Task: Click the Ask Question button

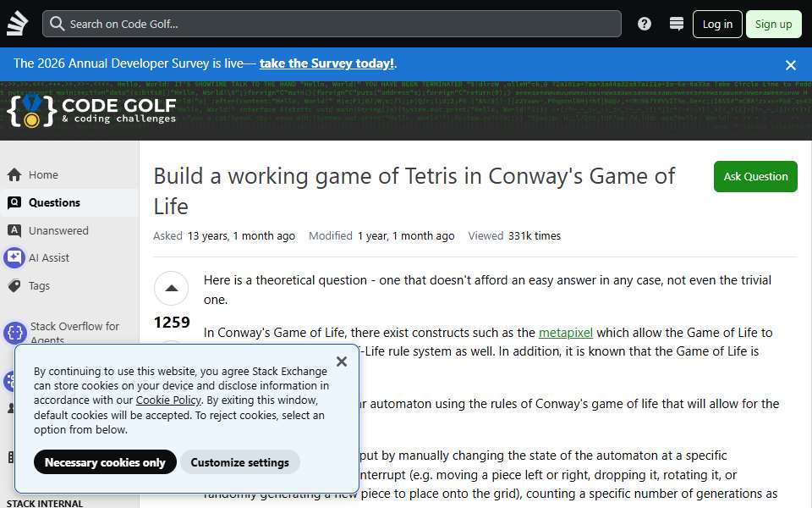Action: pos(755,176)
